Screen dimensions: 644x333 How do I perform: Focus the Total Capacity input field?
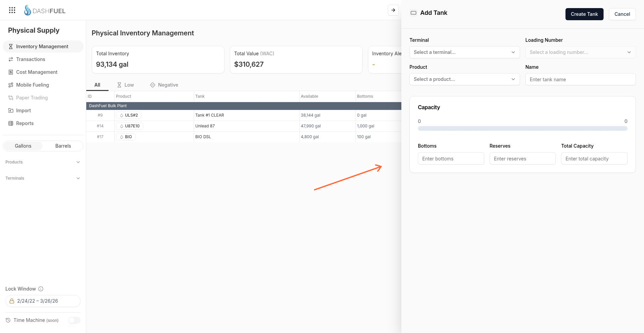(x=594, y=158)
